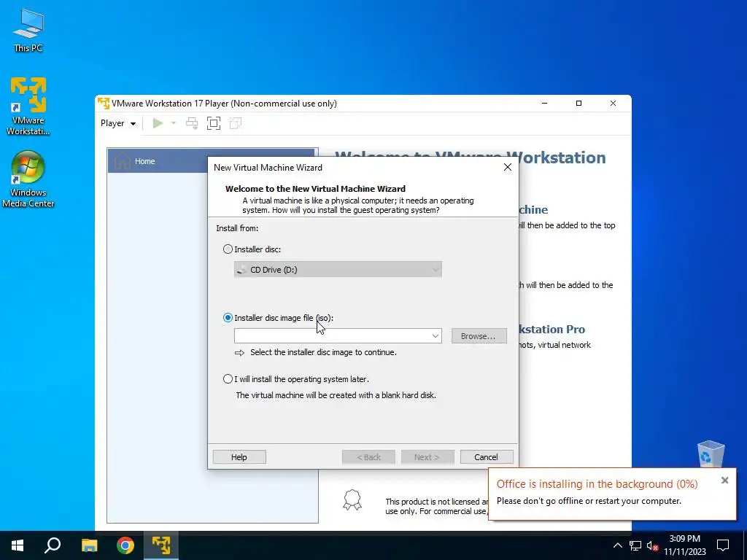Click the green Power On play icon
The image size is (747, 560).
(158, 123)
